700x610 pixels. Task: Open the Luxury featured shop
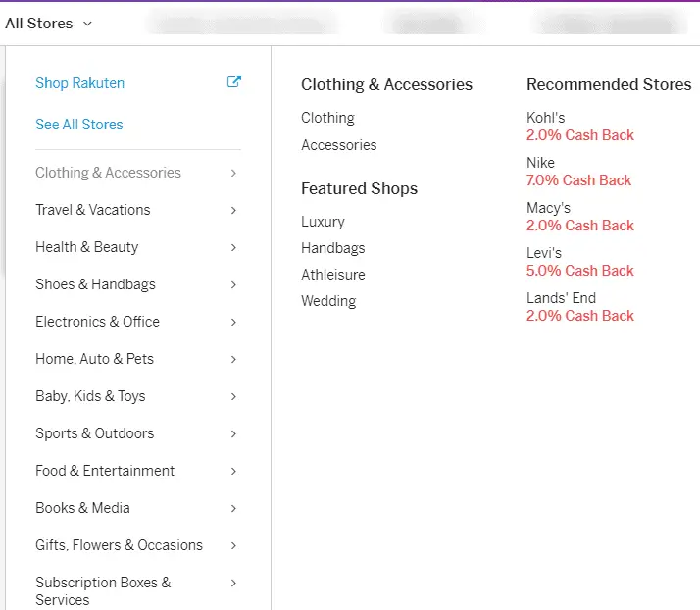click(323, 222)
